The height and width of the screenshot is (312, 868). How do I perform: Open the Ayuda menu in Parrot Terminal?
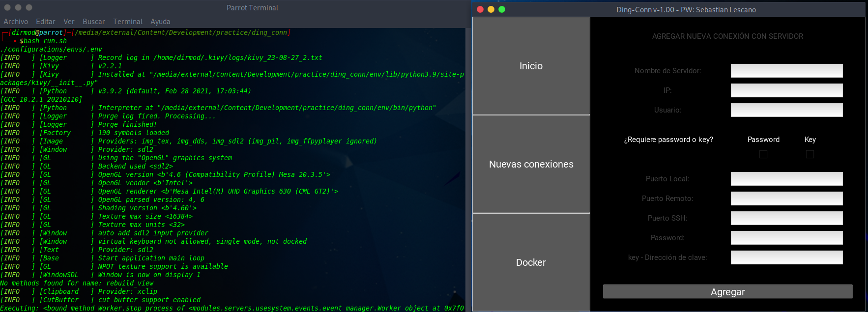point(160,22)
